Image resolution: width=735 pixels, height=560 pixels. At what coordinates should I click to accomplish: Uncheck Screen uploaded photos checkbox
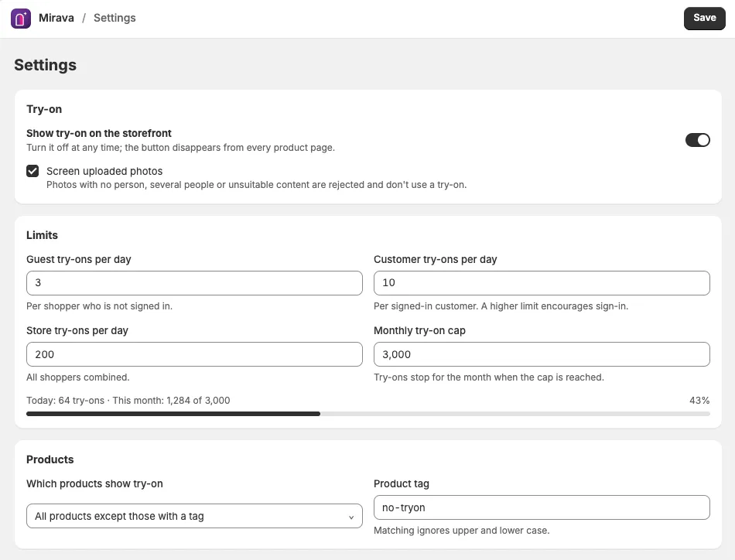32,171
